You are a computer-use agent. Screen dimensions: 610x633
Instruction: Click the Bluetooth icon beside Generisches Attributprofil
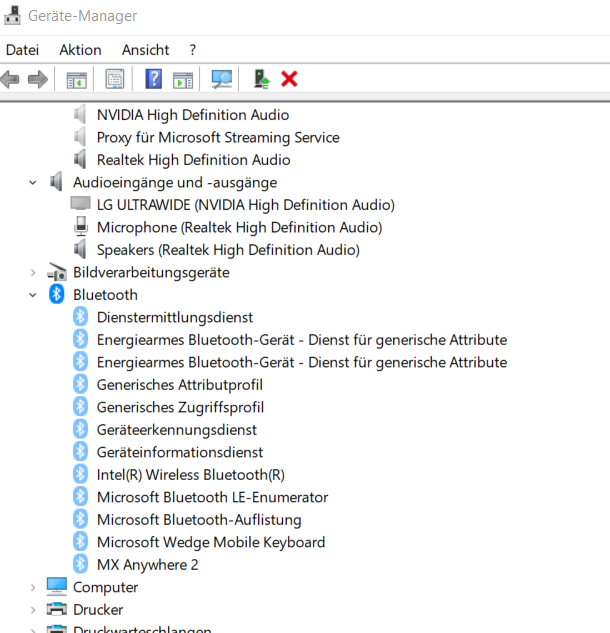point(80,384)
